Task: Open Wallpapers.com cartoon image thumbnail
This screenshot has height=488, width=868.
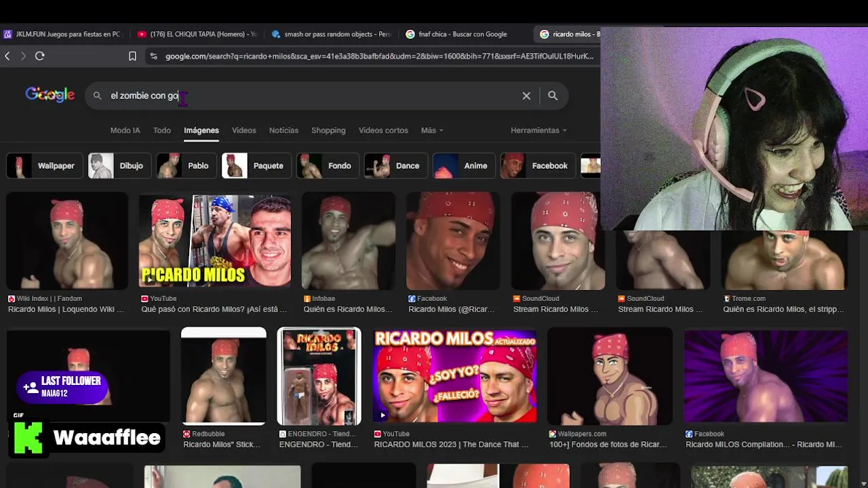Action: tap(610, 376)
